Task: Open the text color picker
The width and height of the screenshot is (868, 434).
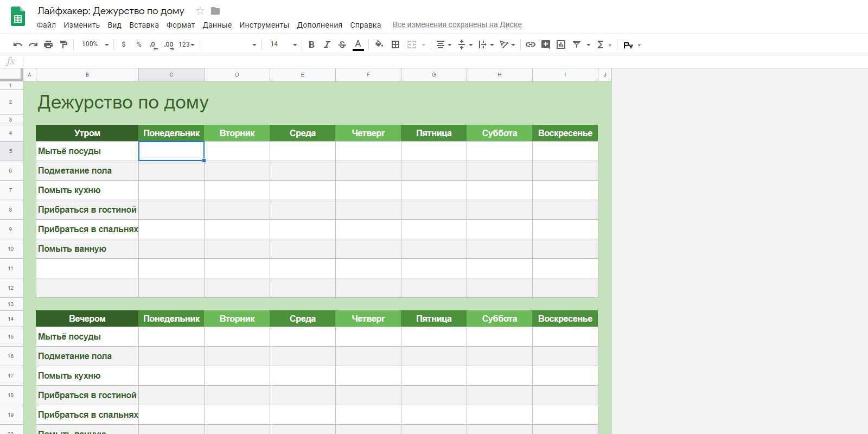Action: pyautogui.click(x=358, y=44)
